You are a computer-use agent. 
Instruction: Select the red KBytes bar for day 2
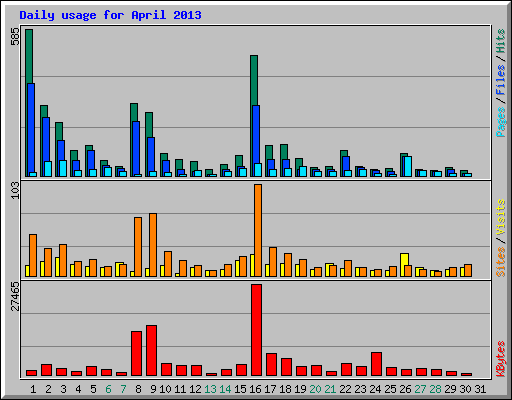[46, 370]
